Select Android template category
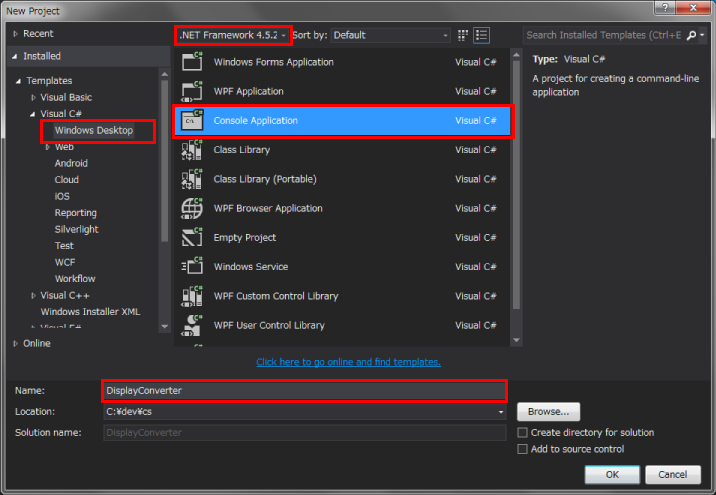The width and height of the screenshot is (716, 495). click(x=71, y=163)
